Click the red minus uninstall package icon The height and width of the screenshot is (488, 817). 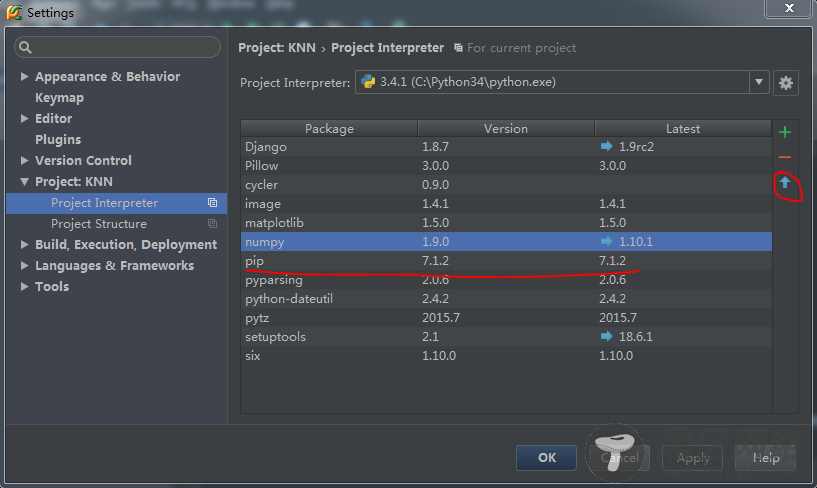[x=785, y=157]
